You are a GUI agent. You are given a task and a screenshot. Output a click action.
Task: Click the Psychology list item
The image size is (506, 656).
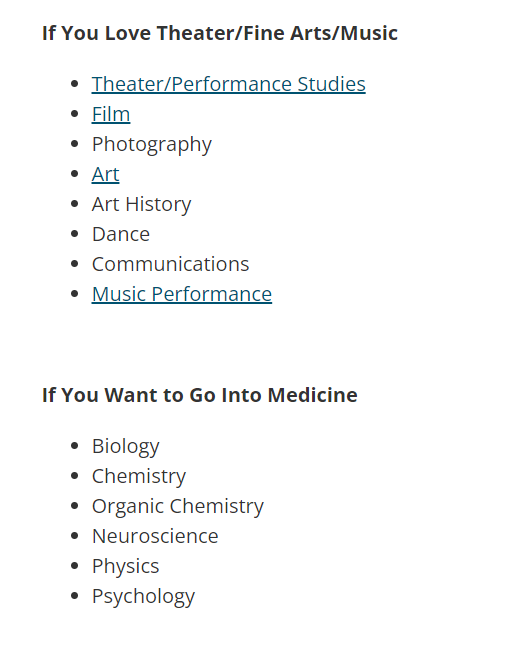(143, 597)
